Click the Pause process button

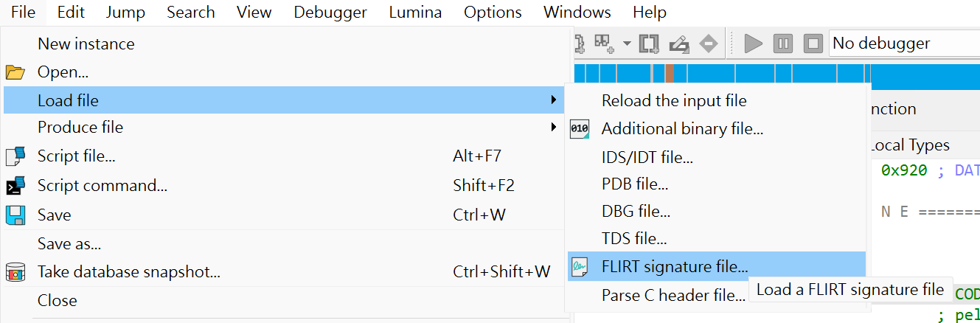tap(783, 44)
